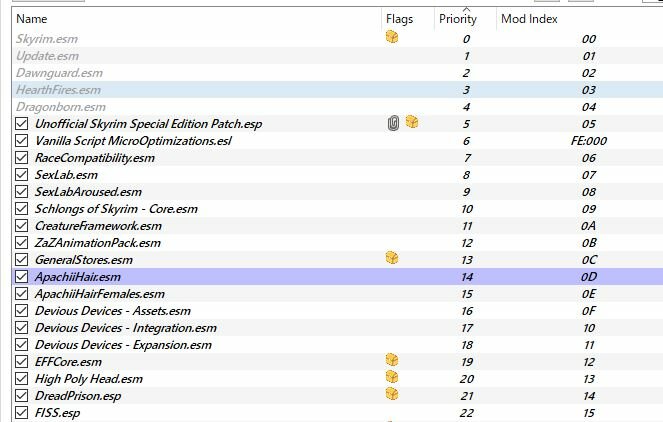Toggle GeneralStores.esm checkbox

point(22,260)
